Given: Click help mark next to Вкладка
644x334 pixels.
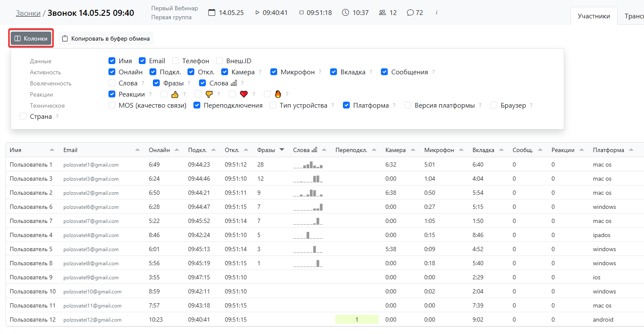Looking at the screenshot, I should click(371, 72).
